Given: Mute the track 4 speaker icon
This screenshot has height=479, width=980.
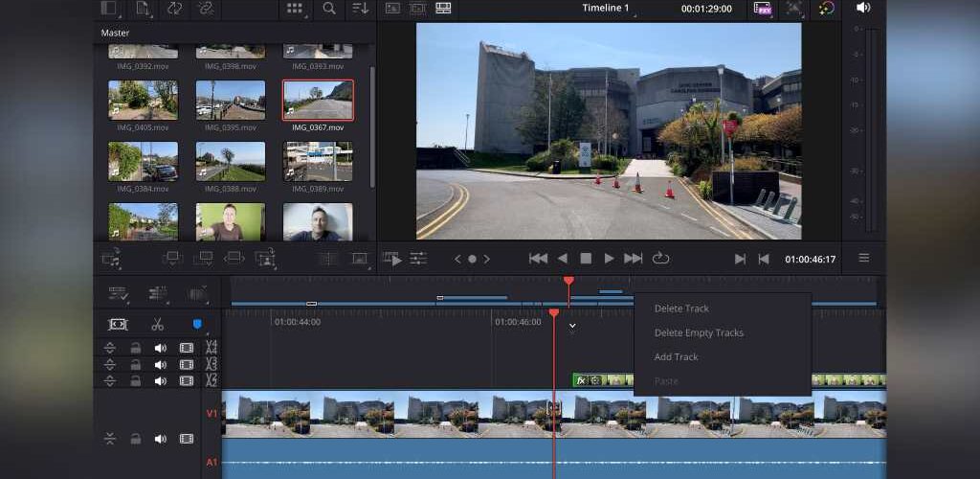Looking at the screenshot, I should 161,348.
